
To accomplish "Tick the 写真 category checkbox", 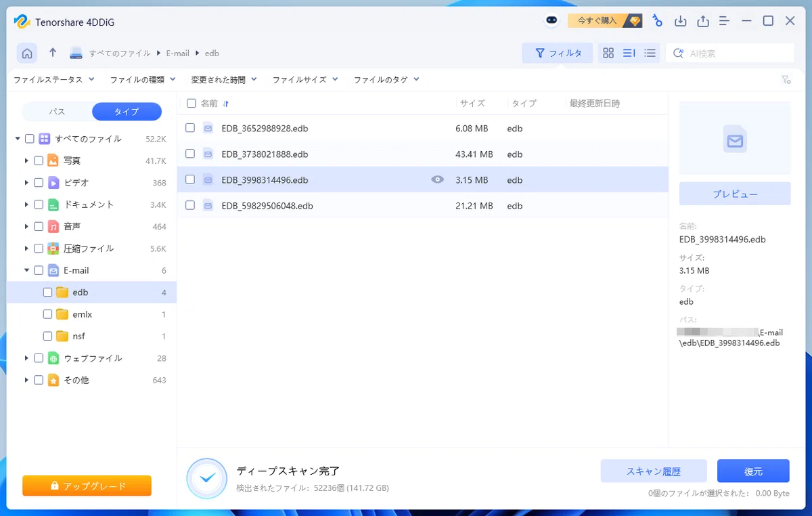I will pyautogui.click(x=39, y=160).
